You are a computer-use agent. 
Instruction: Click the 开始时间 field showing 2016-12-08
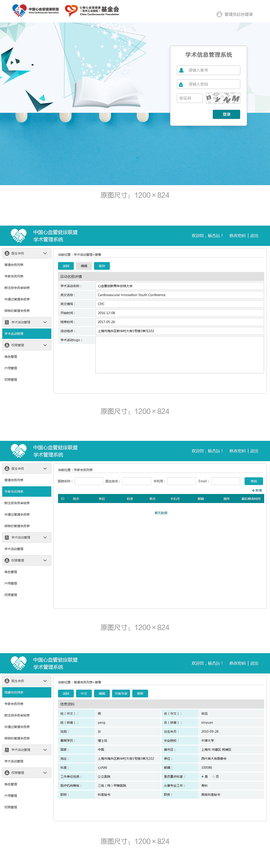point(180,313)
